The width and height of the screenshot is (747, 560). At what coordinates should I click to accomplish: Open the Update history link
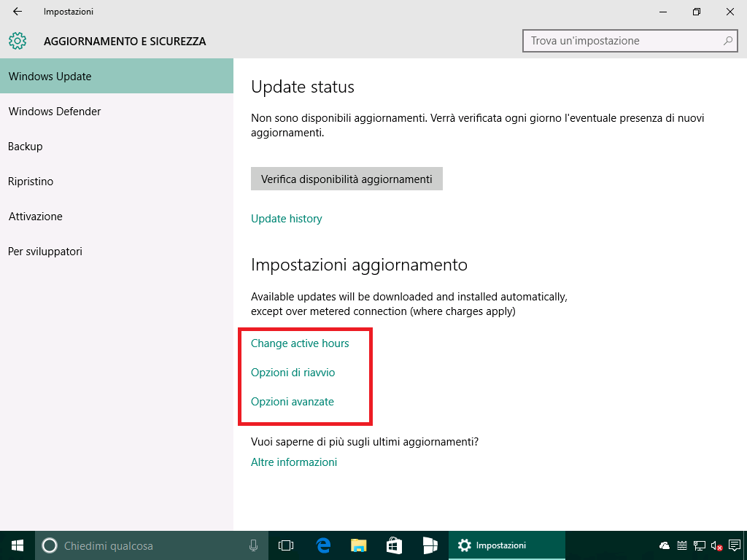(286, 219)
